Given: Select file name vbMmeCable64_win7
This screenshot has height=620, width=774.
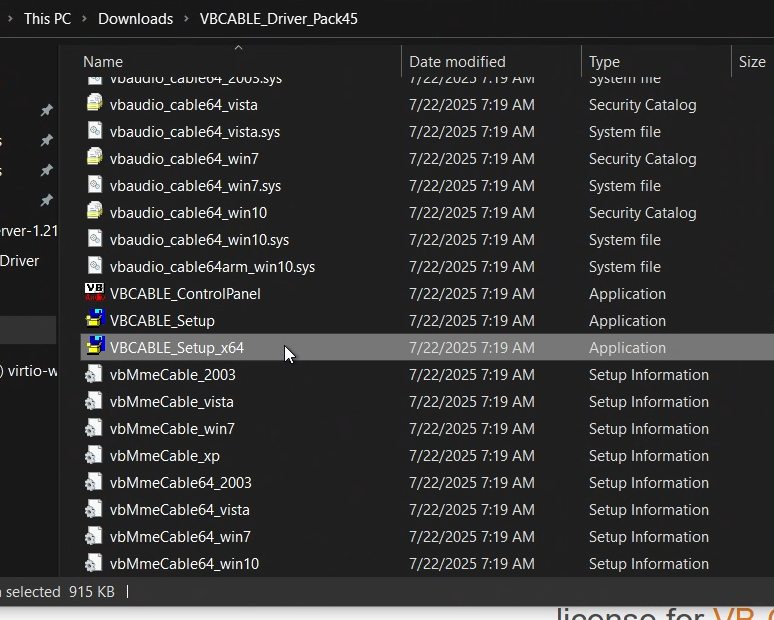Looking at the screenshot, I should (180, 537).
